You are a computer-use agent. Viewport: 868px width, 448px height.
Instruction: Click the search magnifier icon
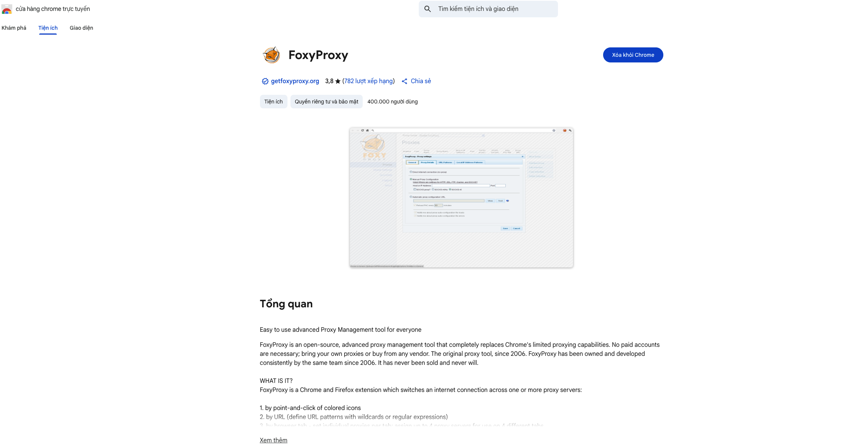tap(427, 9)
